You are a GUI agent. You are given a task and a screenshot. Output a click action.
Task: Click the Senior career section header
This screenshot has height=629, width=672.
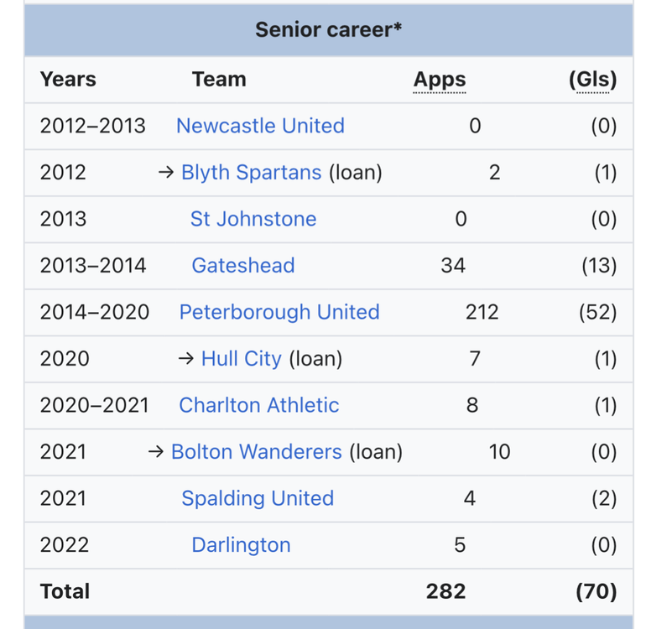(329, 30)
